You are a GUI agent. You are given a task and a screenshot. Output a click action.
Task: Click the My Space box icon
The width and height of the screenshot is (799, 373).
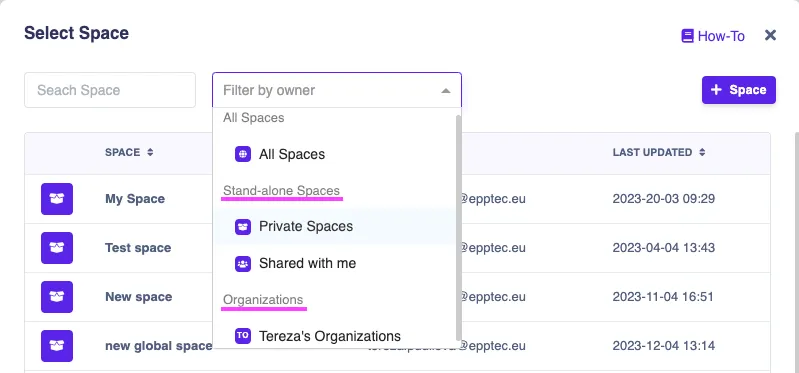click(57, 199)
